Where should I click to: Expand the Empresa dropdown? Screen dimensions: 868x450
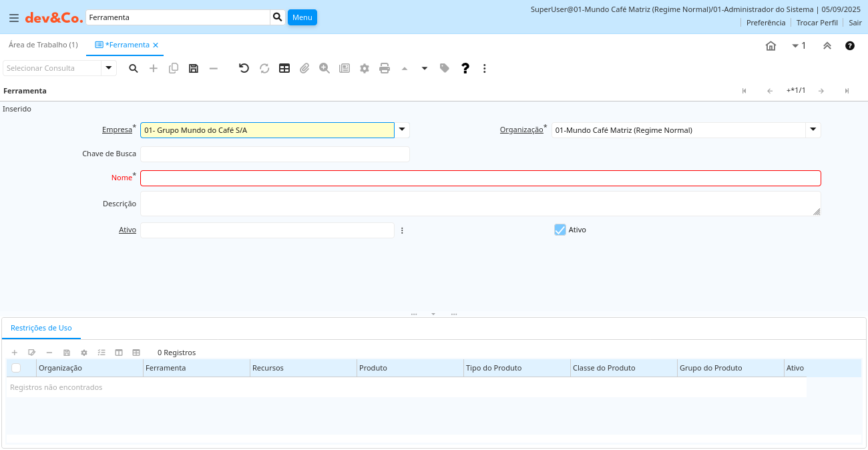(403, 130)
